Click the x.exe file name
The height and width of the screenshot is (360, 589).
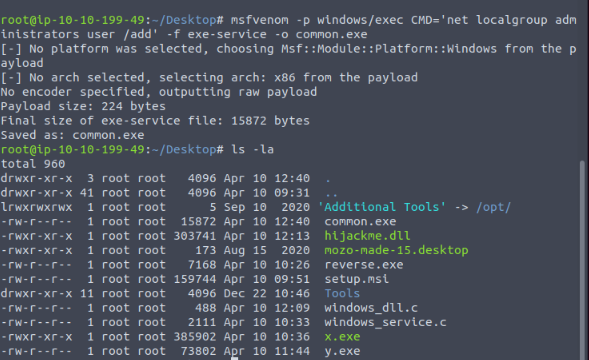click(x=342, y=337)
